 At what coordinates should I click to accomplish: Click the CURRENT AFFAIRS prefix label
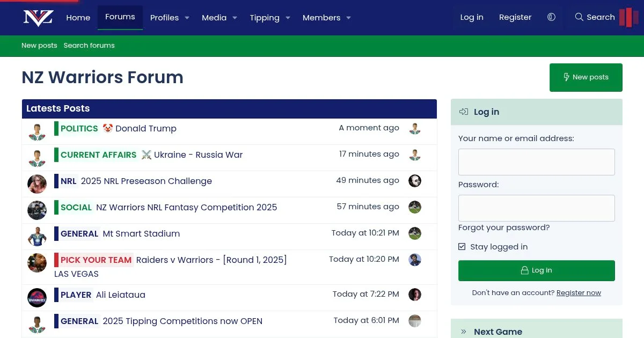96,155
